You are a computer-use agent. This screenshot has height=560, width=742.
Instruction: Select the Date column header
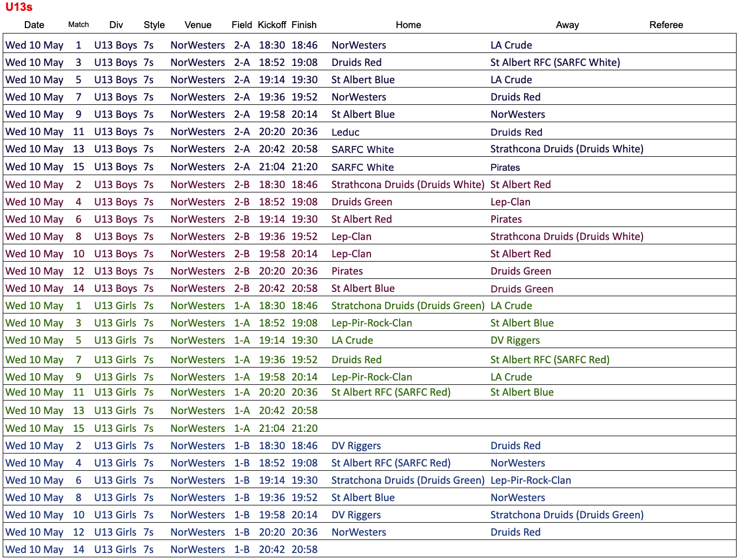pyautogui.click(x=34, y=25)
